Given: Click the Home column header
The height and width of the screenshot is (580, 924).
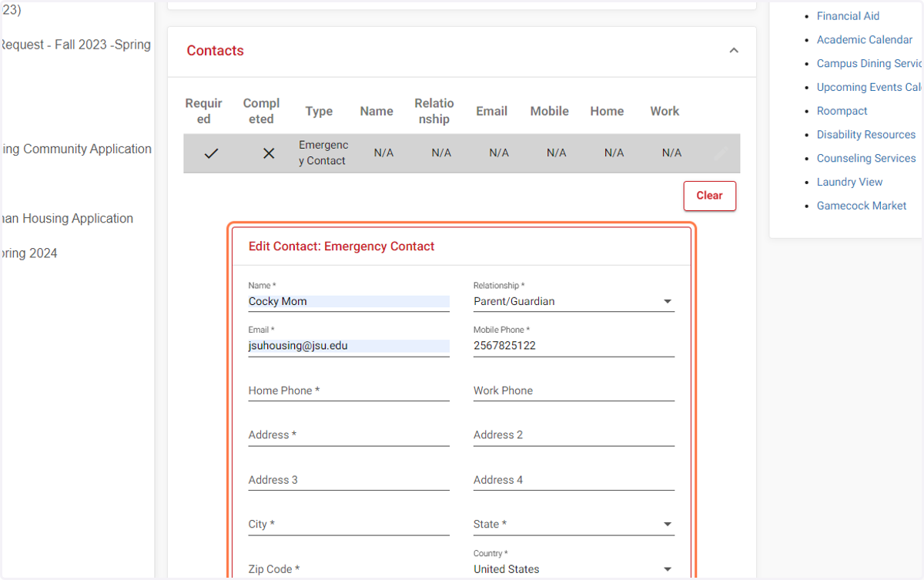Looking at the screenshot, I should coord(607,112).
